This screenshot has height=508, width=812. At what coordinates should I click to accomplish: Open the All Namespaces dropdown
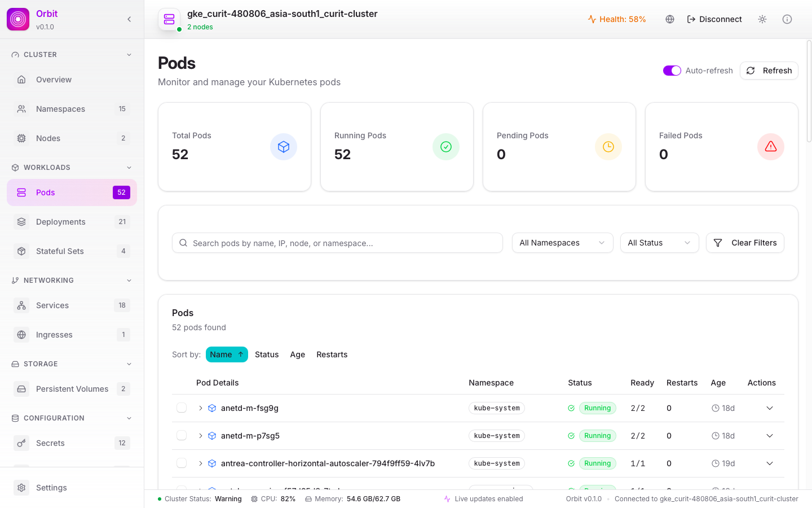pyautogui.click(x=562, y=243)
